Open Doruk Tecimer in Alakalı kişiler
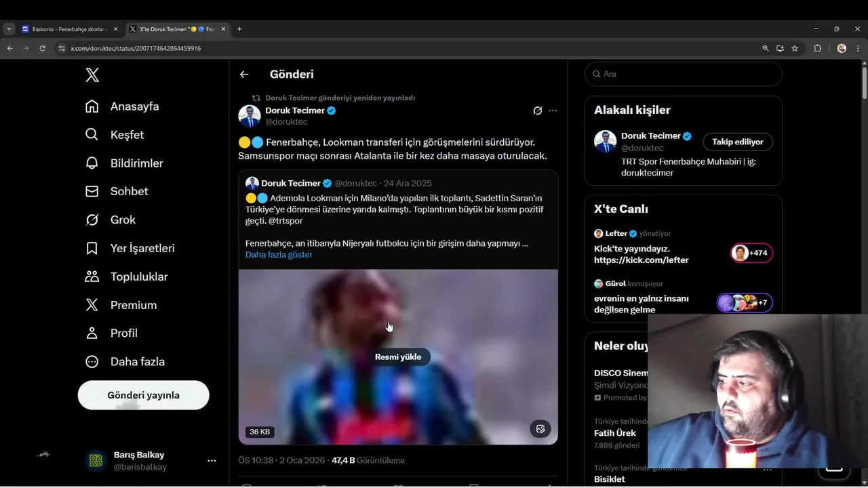This screenshot has width=868, height=488. pos(651,136)
